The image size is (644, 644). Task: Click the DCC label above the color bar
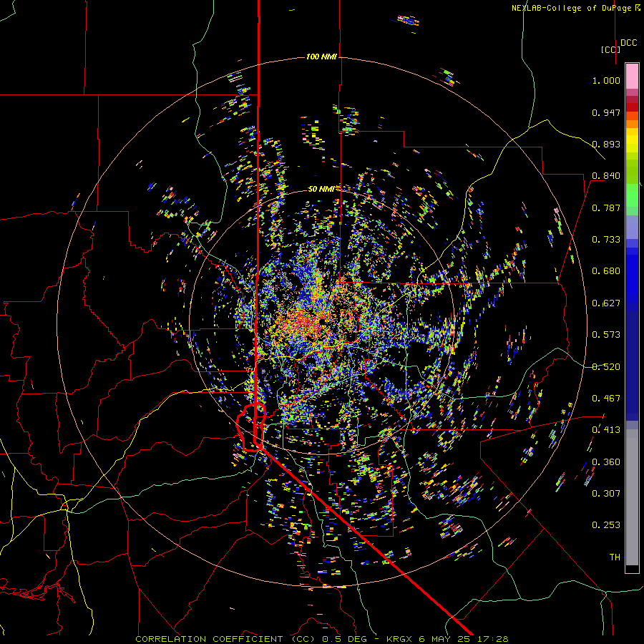coord(628,43)
